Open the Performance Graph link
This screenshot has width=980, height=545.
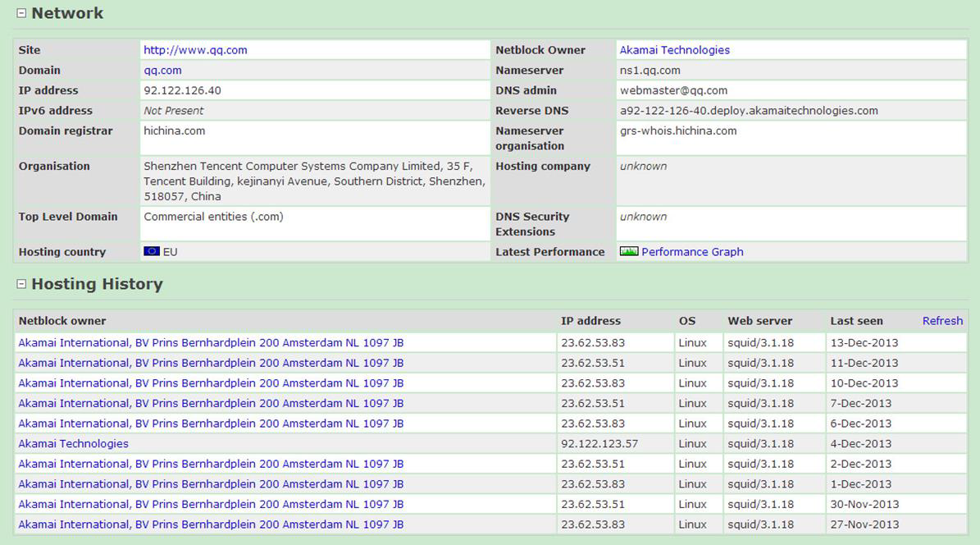pos(692,252)
